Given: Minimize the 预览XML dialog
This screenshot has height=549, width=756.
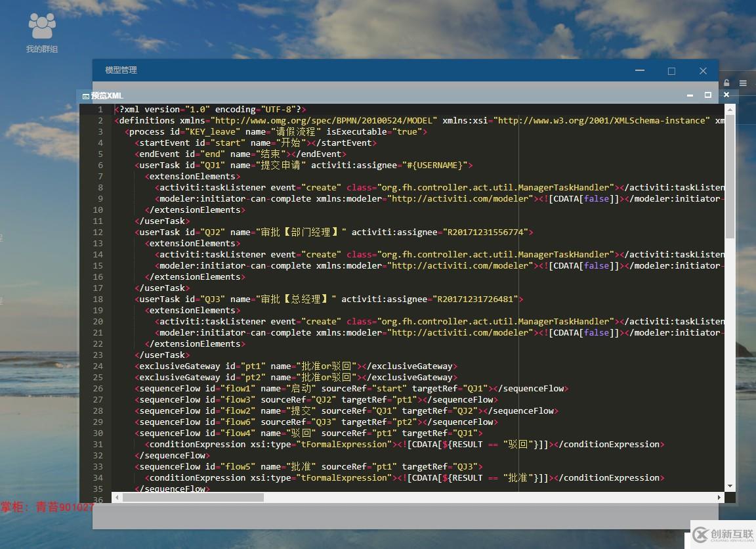Looking at the screenshot, I should point(690,95).
